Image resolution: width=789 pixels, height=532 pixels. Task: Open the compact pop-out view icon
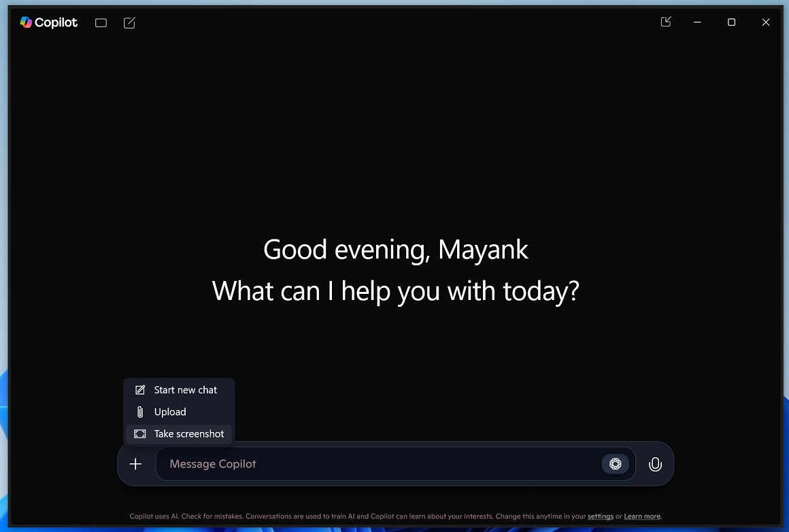click(666, 22)
